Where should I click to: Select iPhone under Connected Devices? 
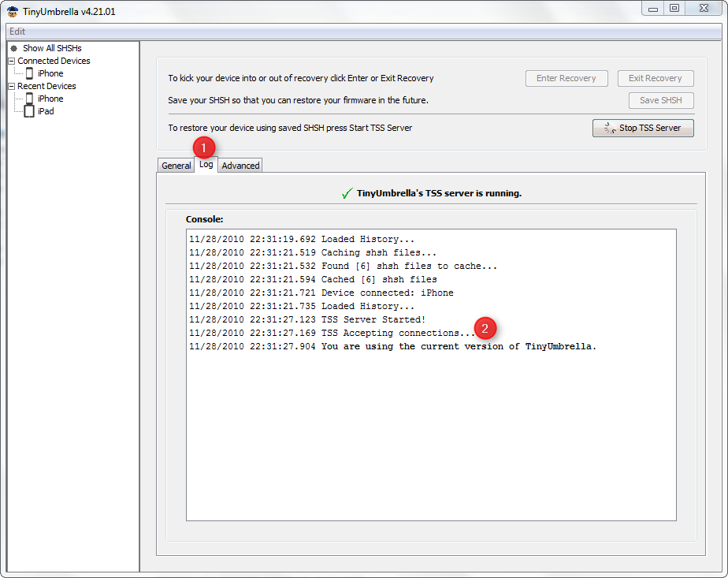point(50,73)
